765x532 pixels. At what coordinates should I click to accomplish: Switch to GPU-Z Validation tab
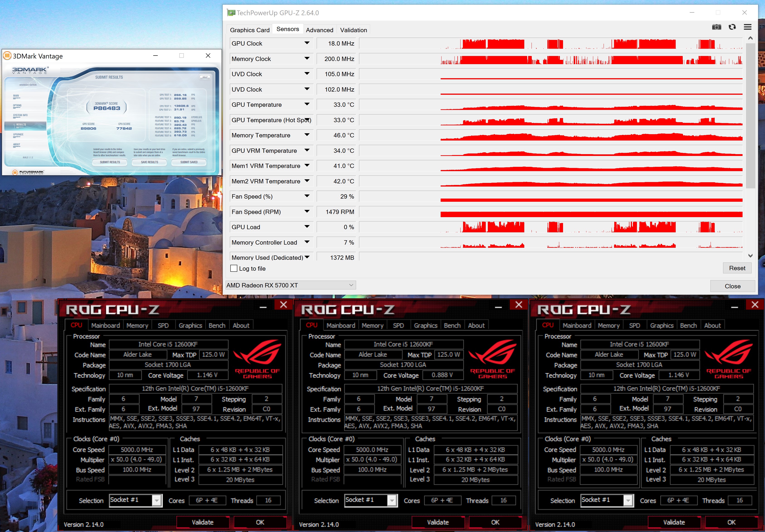click(x=354, y=30)
